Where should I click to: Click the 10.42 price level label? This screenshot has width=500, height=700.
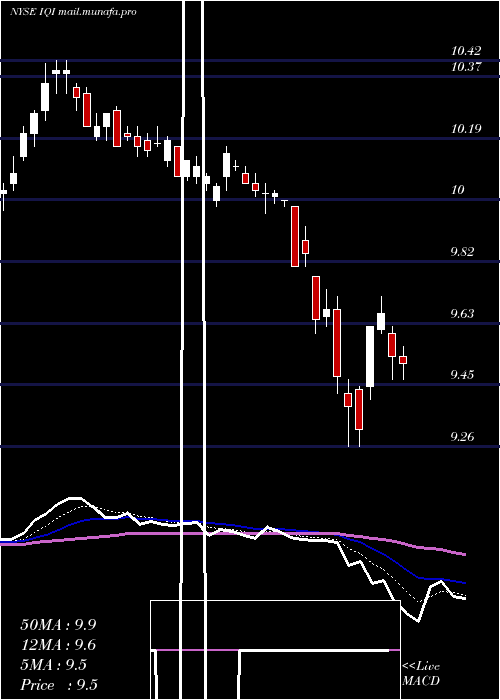click(x=466, y=51)
